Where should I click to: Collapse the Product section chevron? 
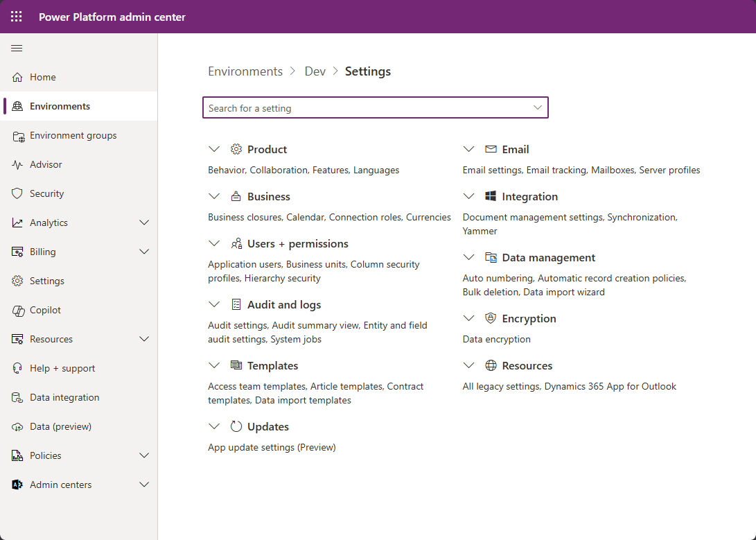(214, 149)
